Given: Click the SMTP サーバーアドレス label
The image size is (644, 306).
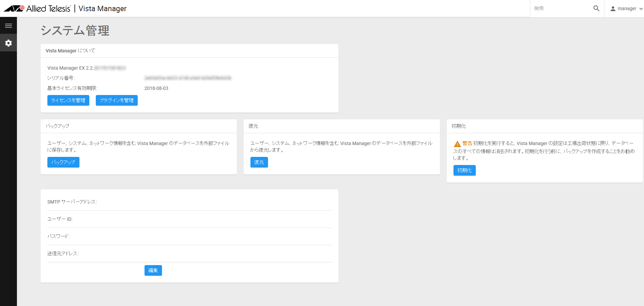Looking at the screenshot, I should [72, 202].
